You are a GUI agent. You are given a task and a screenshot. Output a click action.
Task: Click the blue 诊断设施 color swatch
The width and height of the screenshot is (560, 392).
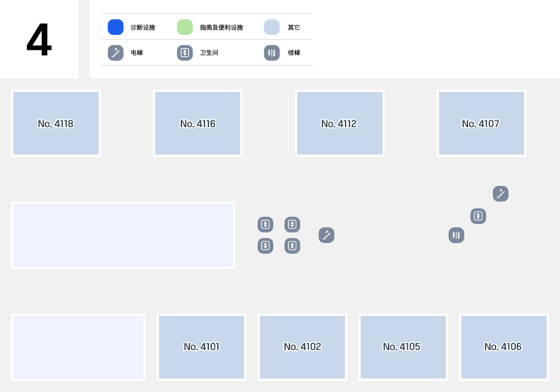[x=116, y=27]
